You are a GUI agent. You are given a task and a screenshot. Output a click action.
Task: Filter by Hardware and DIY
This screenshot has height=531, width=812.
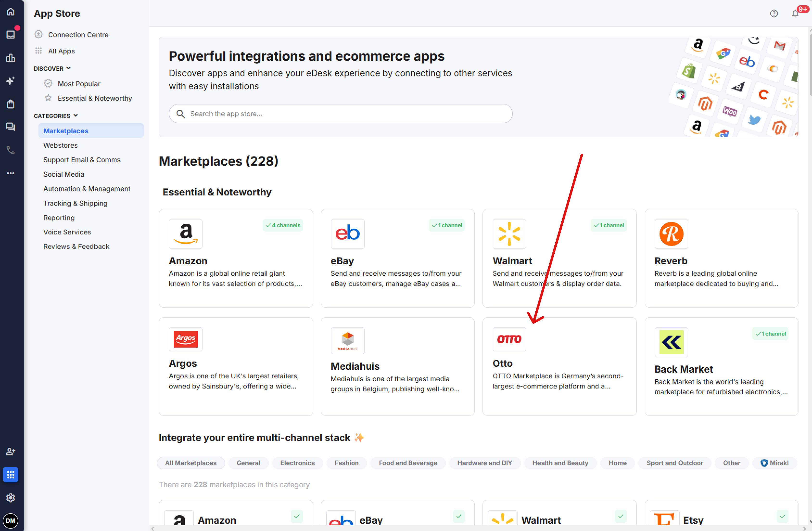pos(485,463)
